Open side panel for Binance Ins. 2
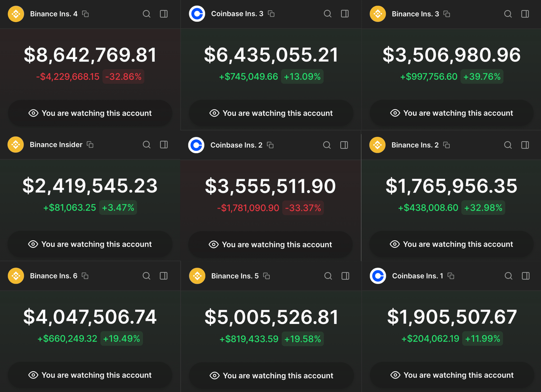This screenshot has height=392, width=541. click(x=525, y=145)
